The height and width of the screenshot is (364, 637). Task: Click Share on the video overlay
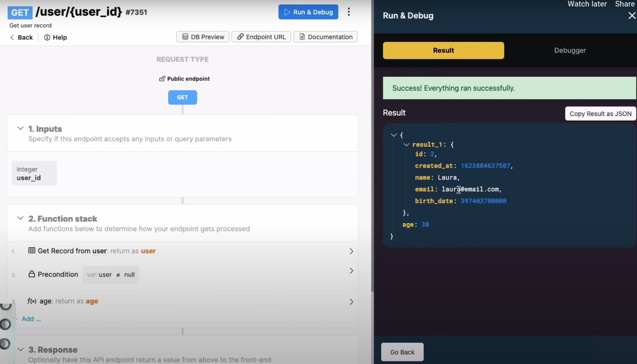click(625, 4)
